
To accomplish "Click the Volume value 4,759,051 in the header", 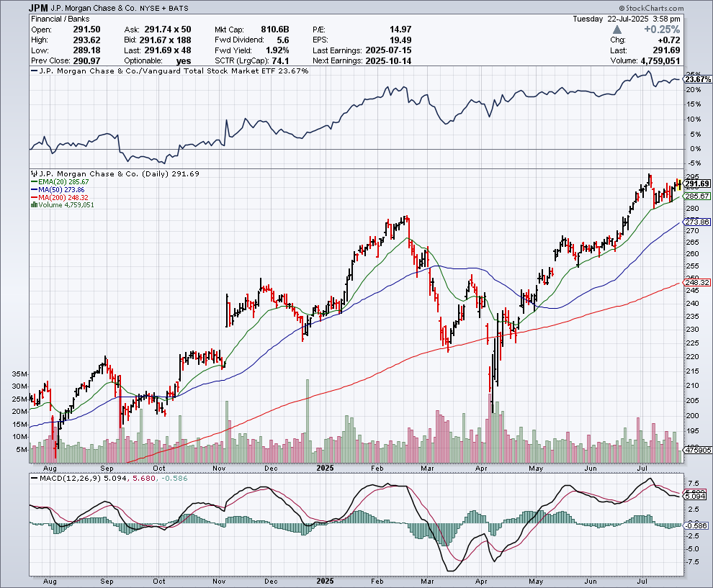I will pos(660,61).
